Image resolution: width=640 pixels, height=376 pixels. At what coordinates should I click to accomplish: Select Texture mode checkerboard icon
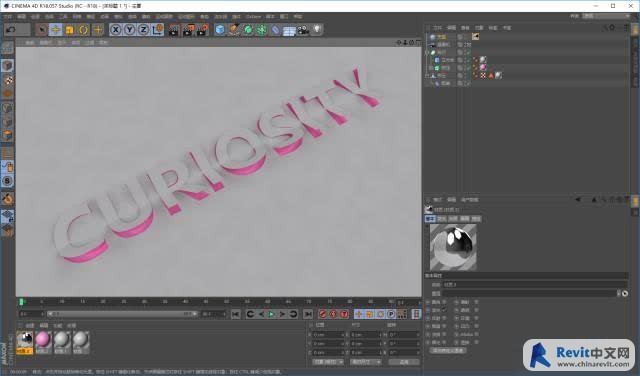click(x=7, y=80)
